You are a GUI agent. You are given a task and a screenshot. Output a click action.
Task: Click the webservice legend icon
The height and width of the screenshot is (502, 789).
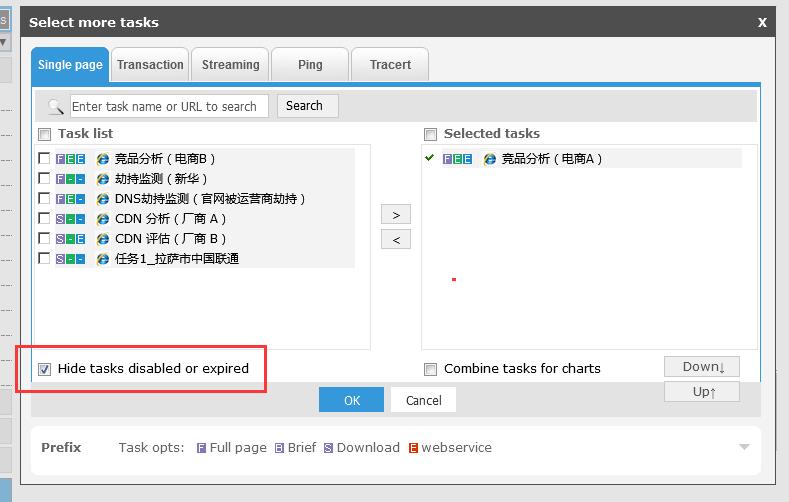pos(412,448)
